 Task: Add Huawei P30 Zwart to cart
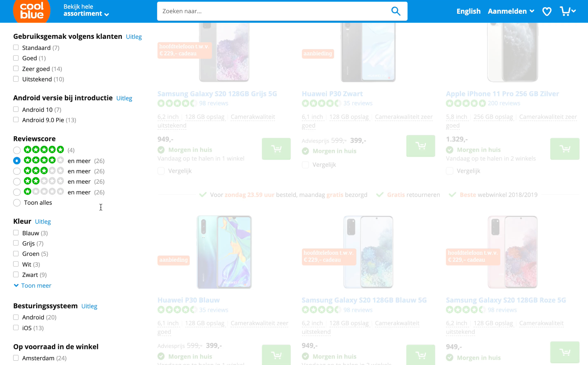coord(421,146)
